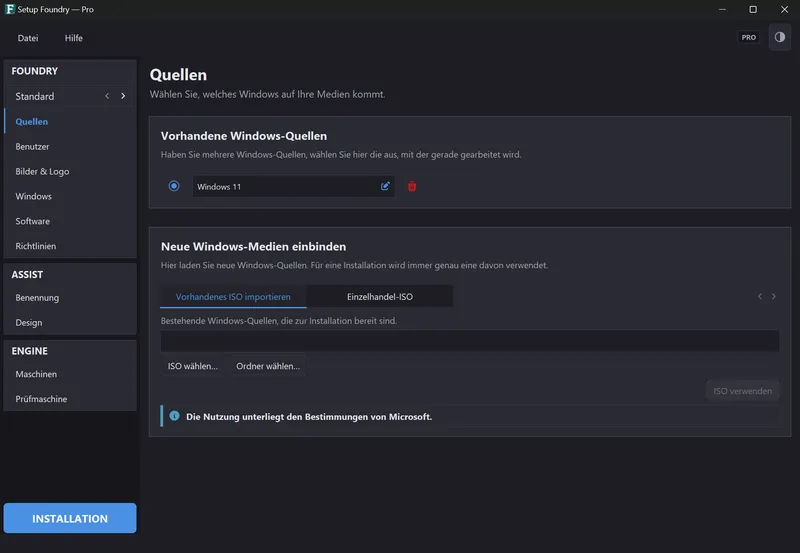Click the PRO badge in header
The height and width of the screenshot is (553, 800).
(x=748, y=37)
